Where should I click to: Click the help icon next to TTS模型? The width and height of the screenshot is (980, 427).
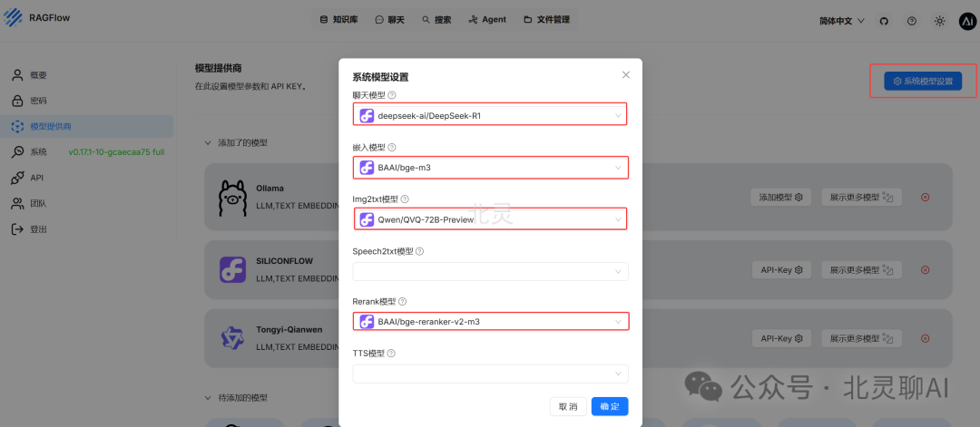coord(391,354)
